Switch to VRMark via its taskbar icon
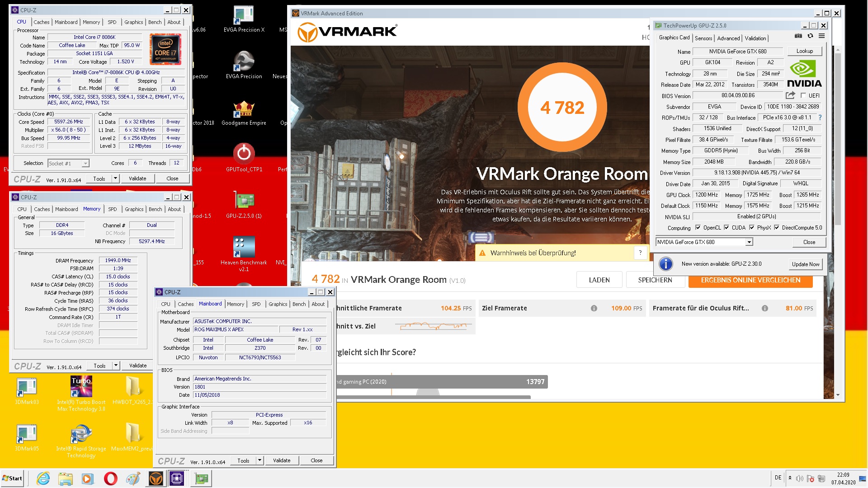Screen dimensions: 868x488 click(x=156, y=479)
